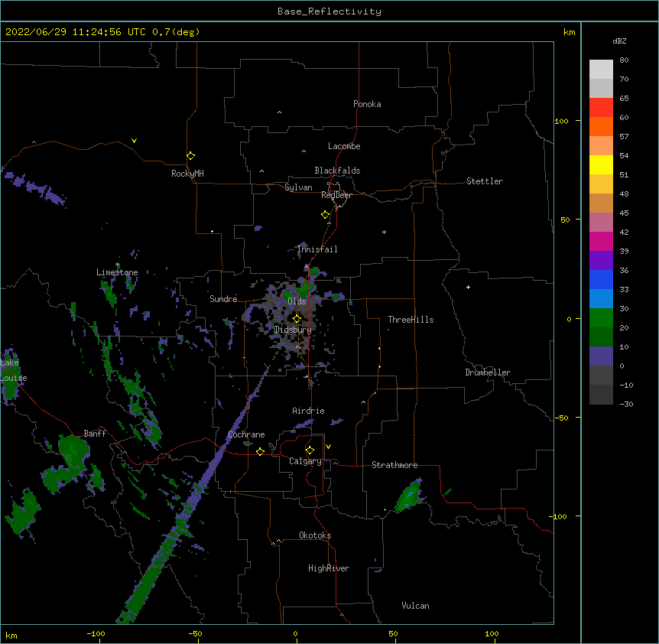659x644 pixels.
Task: Click the Ponoka city label
Action: [x=367, y=104]
